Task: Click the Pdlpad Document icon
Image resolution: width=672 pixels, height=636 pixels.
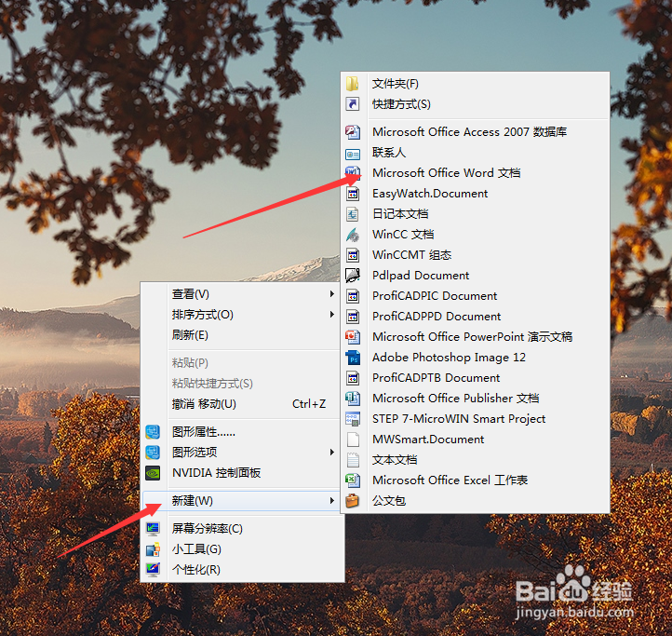Action: click(352, 276)
